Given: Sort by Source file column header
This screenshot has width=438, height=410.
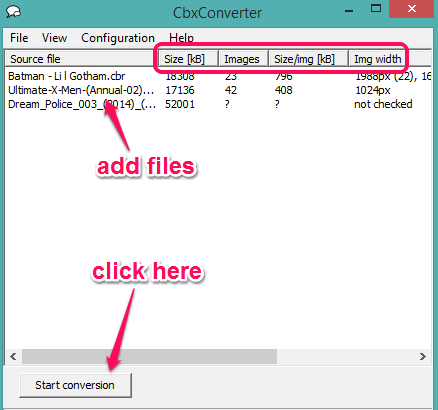Looking at the screenshot, I should (81, 59).
